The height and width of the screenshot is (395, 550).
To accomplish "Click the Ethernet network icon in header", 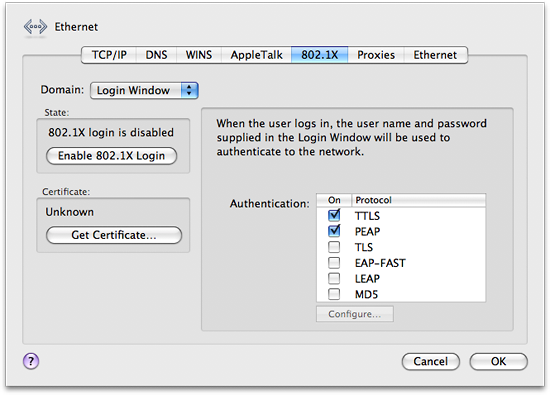I will click(x=35, y=27).
